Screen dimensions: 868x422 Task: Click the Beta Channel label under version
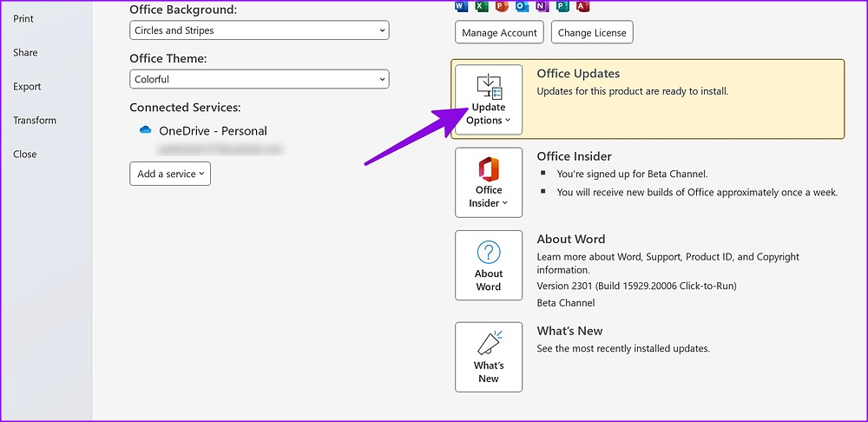pos(566,303)
